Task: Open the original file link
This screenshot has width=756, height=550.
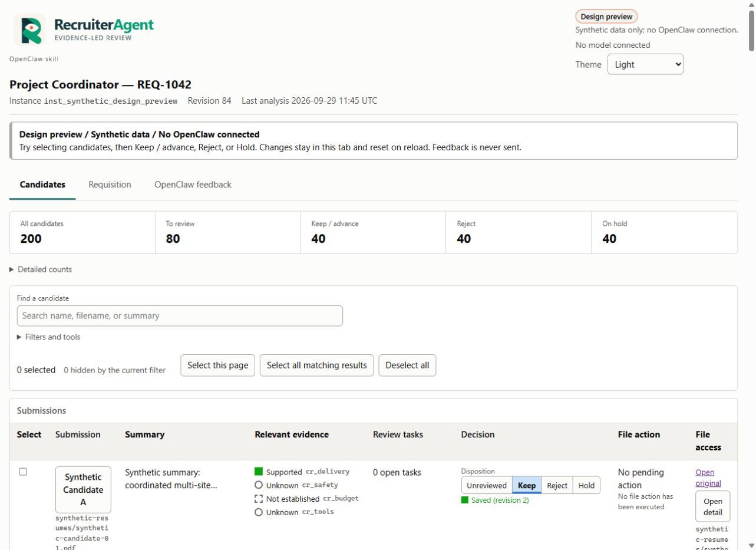Action: (x=708, y=477)
